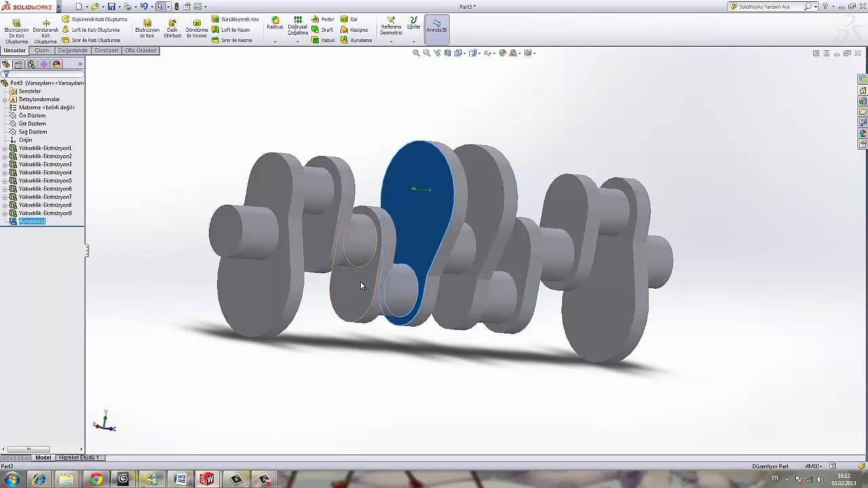
Task: Click the Section View icon
Action: pos(448,53)
